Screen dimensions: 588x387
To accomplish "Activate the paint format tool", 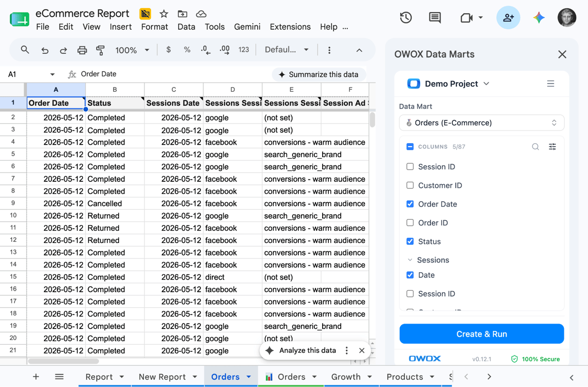I will coord(100,50).
